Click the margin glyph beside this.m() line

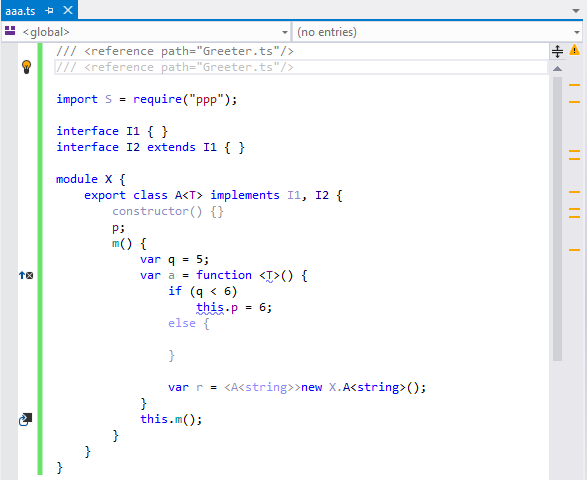25,419
